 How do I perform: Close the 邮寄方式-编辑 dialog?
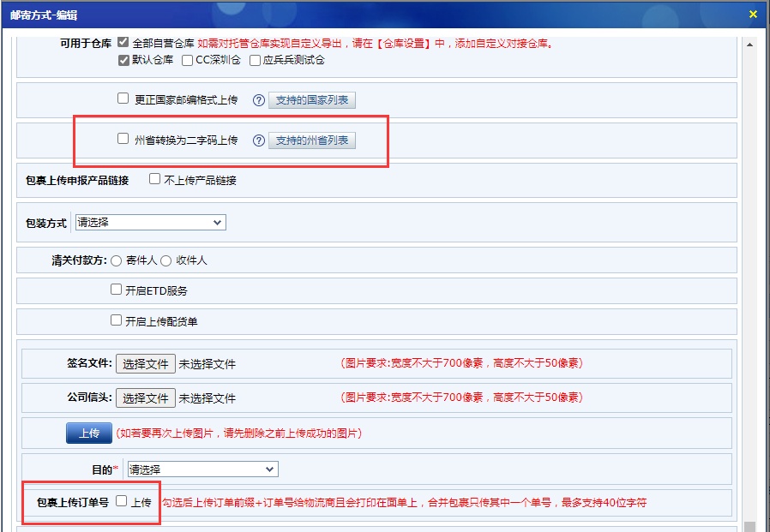(x=753, y=14)
